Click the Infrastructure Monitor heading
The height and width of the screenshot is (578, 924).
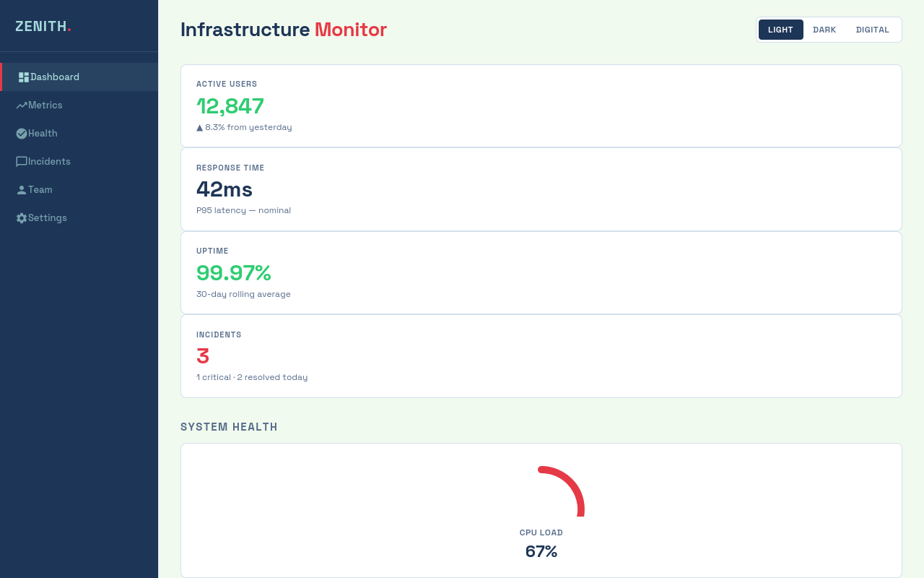[x=284, y=30]
